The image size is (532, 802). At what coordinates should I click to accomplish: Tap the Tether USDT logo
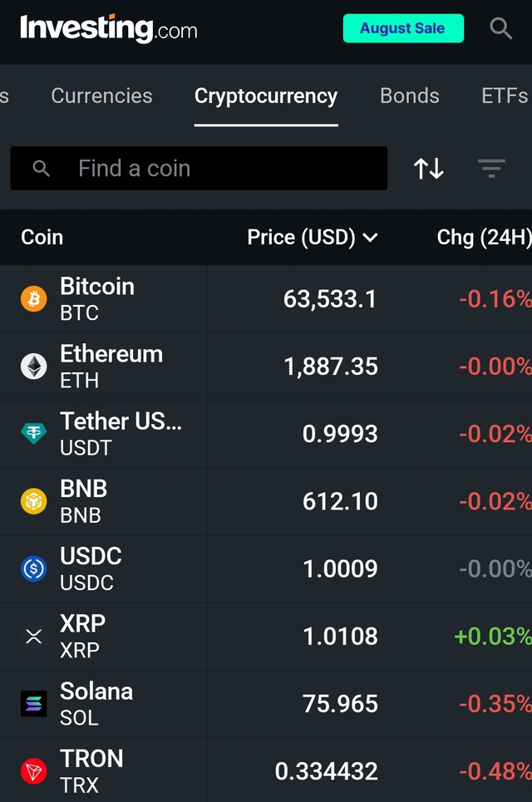click(x=34, y=434)
